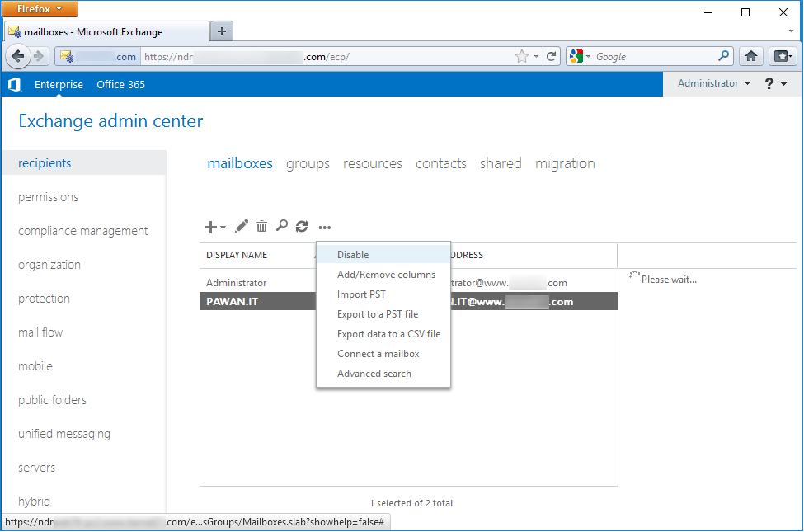The image size is (804, 532).
Task: Open the Administrator account dropdown
Action: tap(714, 83)
